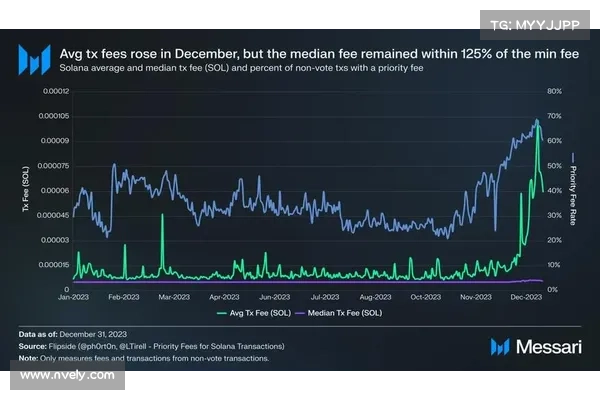Click the Messari wordmark in the footer

549,347
